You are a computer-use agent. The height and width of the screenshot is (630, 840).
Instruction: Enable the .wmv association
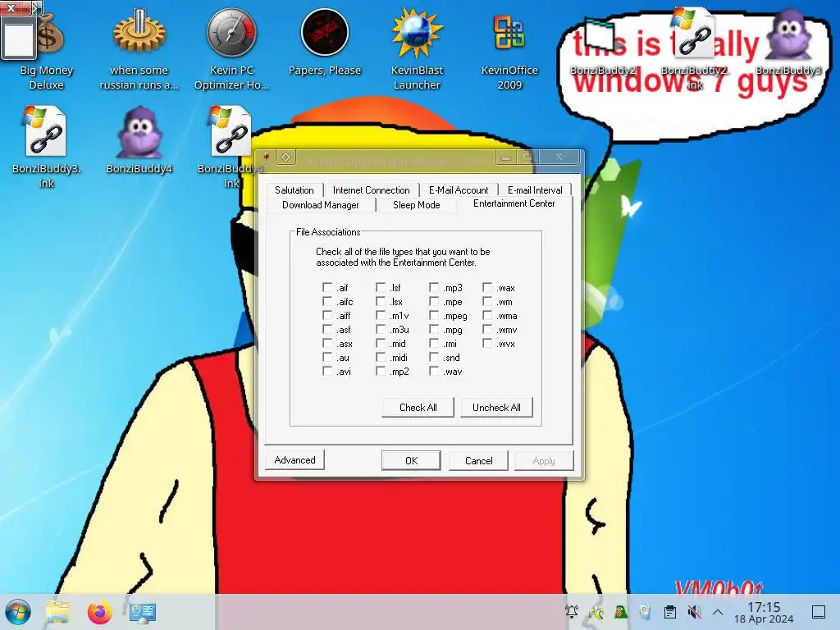[x=487, y=330]
